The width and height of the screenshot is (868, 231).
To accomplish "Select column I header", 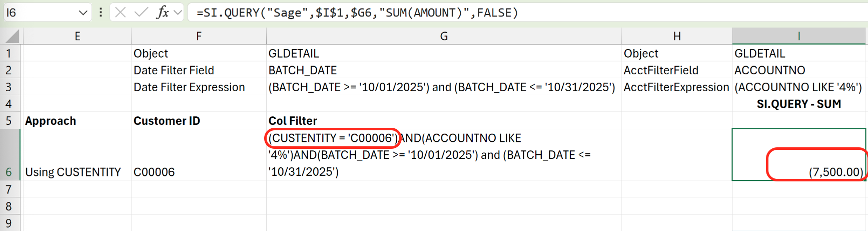I will (798, 36).
